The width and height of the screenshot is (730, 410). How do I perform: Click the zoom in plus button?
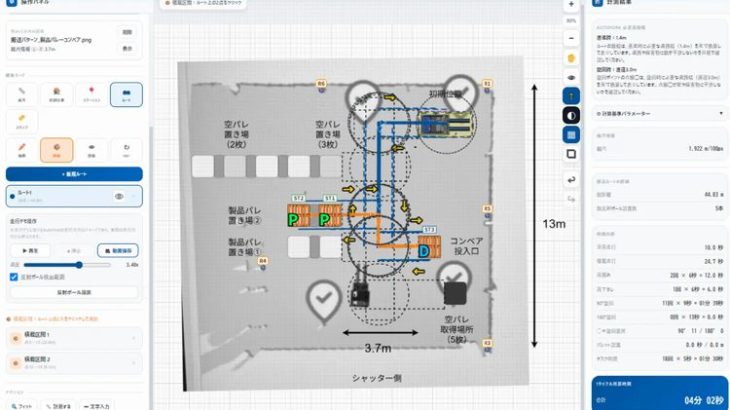(x=571, y=5)
